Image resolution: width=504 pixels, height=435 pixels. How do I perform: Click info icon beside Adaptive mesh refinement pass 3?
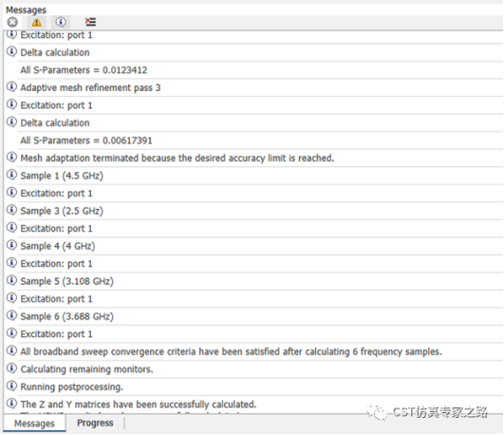click(x=12, y=86)
